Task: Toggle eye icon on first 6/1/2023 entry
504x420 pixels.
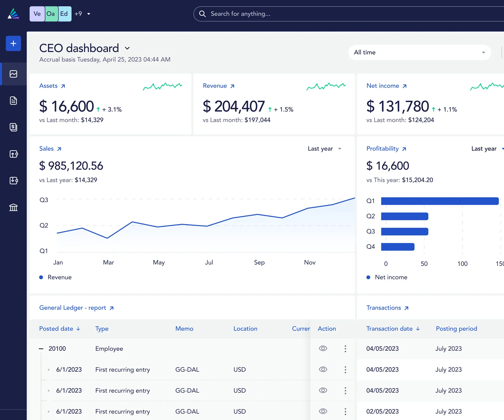Action: (323, 369)
